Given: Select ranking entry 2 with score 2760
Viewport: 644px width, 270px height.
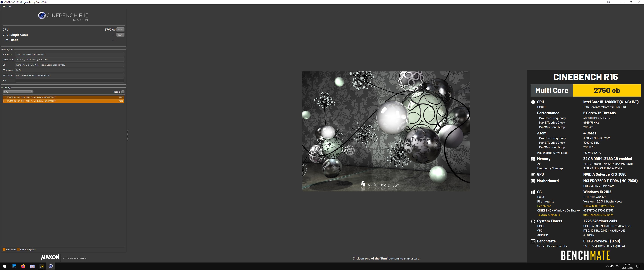Looking at the screenshot, I should (63, 101).
